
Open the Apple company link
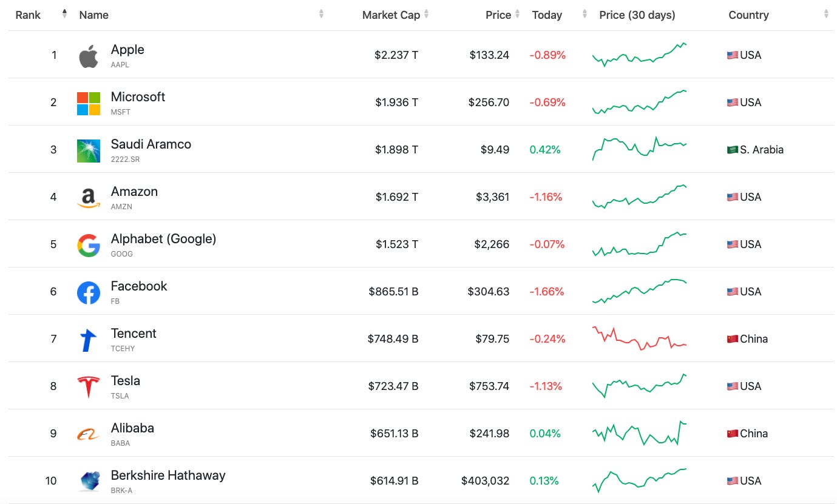click(127, 50)
